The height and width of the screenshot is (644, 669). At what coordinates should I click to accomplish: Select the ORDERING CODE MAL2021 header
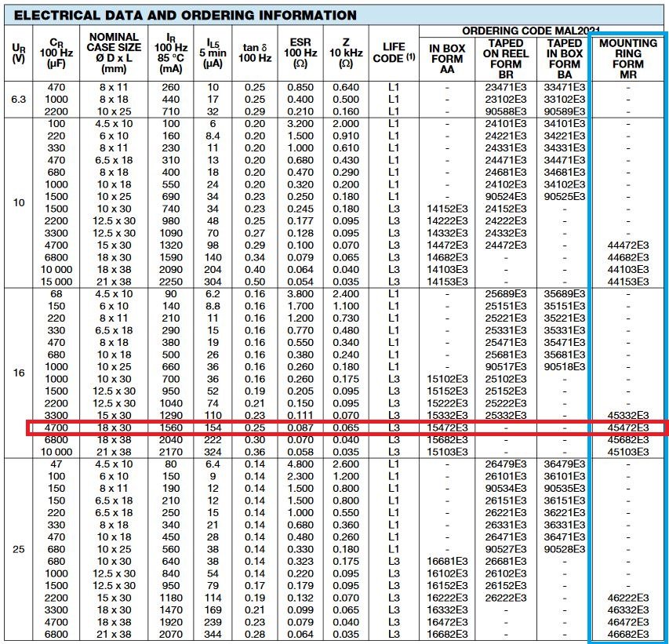point(531,31)
